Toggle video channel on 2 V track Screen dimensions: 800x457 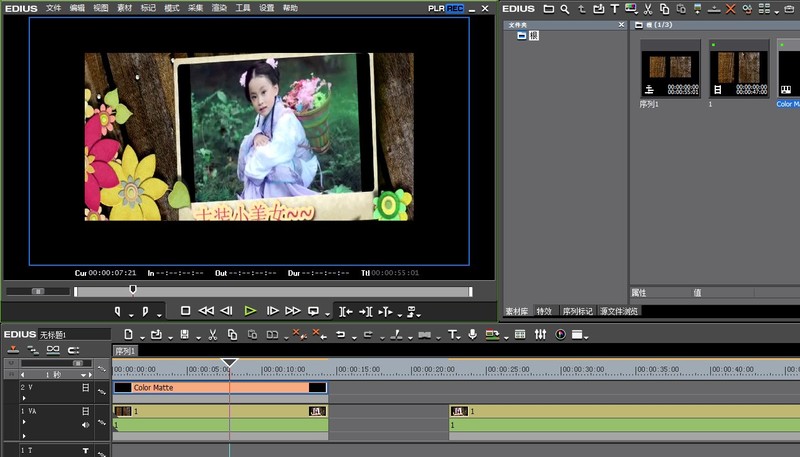click(x=85, y=387)
